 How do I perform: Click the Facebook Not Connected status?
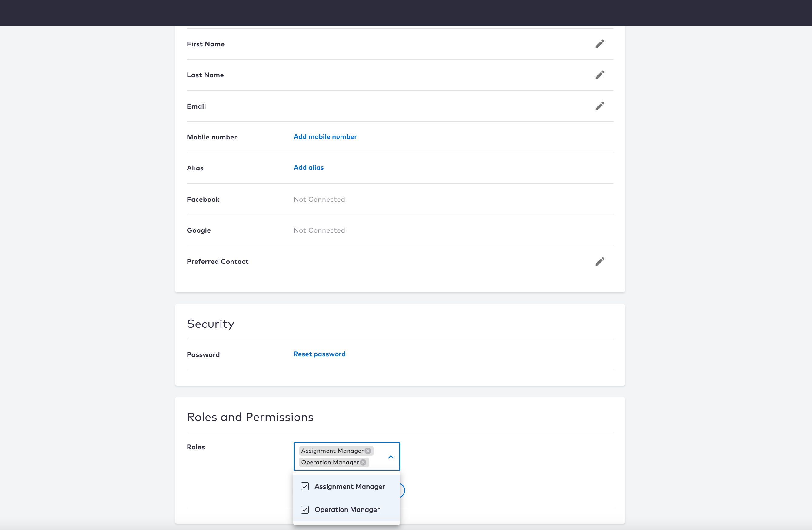tap(319, 200)
